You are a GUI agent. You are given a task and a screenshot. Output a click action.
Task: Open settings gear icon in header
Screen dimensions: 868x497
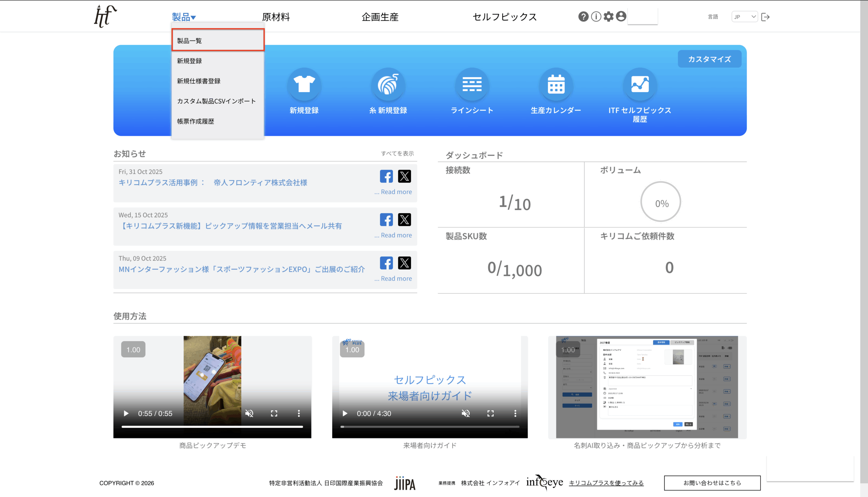(608, 16)
